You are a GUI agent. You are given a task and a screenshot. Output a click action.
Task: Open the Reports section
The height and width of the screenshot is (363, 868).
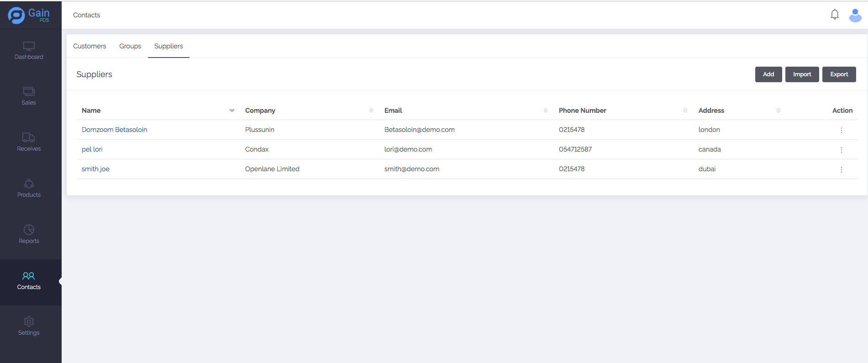(x=29, y=235)
